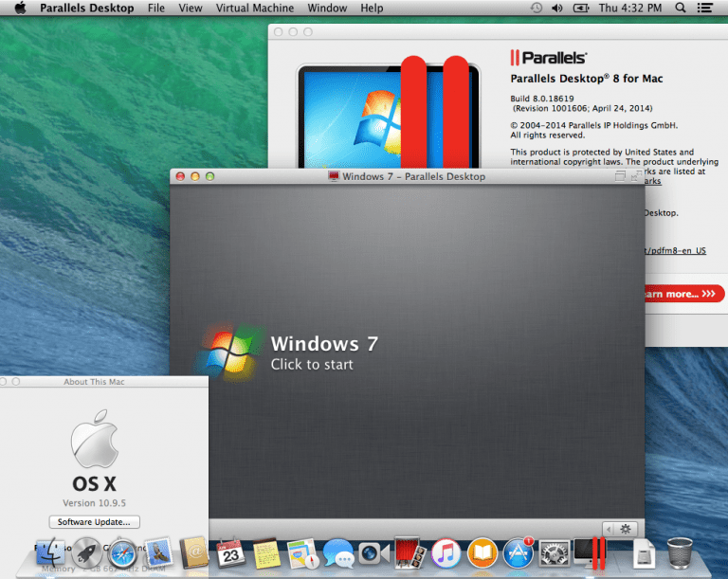The width and height of the screenshot is (728, 579).
Task: Click the battery status icon
Action: pos(581,8)
